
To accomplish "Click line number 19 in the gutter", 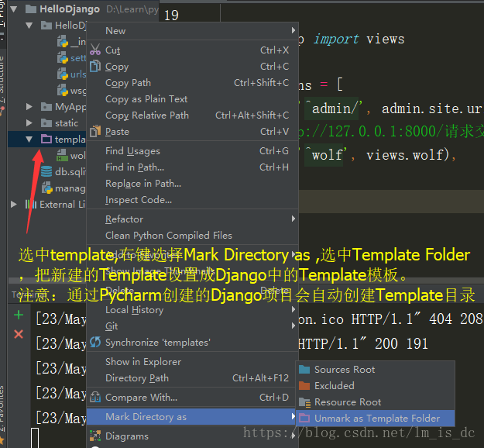I will (171, 16).
